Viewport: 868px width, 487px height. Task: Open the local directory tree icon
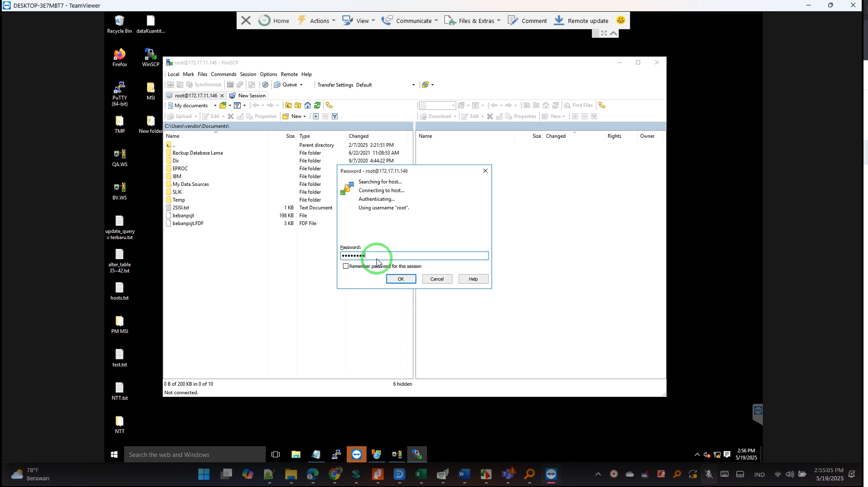329,105
